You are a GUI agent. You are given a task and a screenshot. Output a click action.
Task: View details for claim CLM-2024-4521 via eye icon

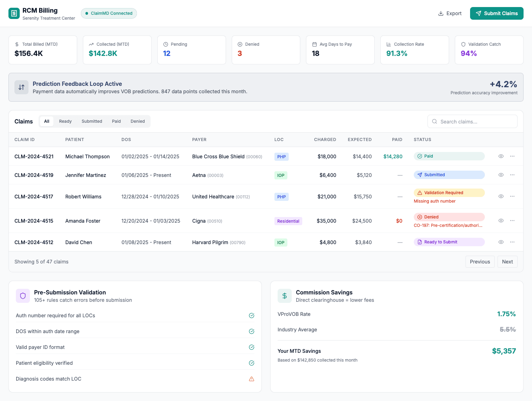click(x=501, y=156)
